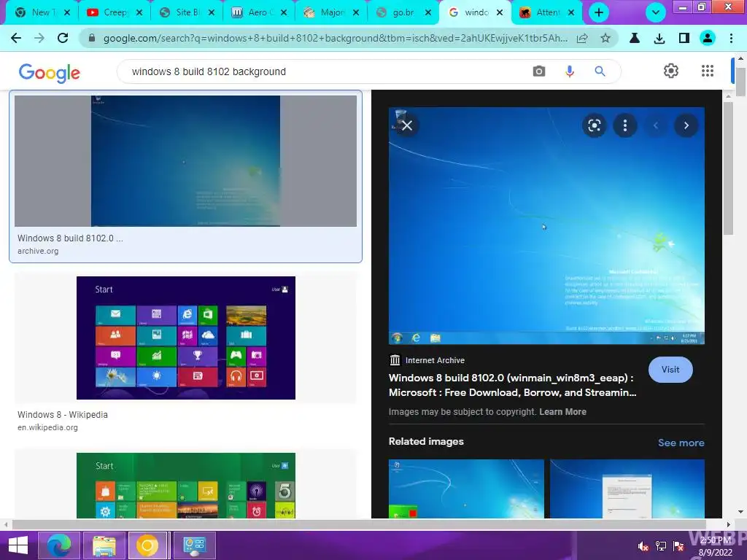Switch to the Site B tab
747x560 pixels.
click(186, 12)
